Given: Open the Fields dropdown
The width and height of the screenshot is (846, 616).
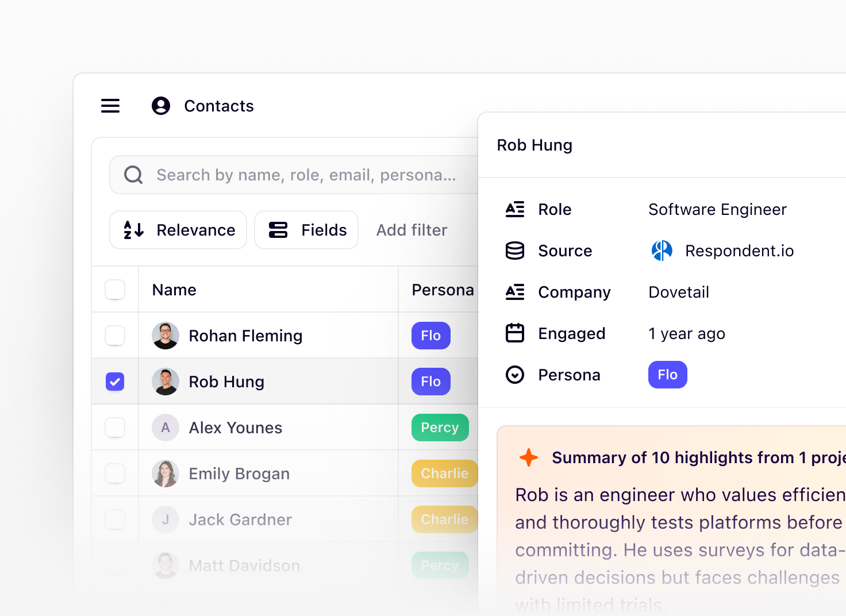Looking at the screenshot, I should click(306, 230).
